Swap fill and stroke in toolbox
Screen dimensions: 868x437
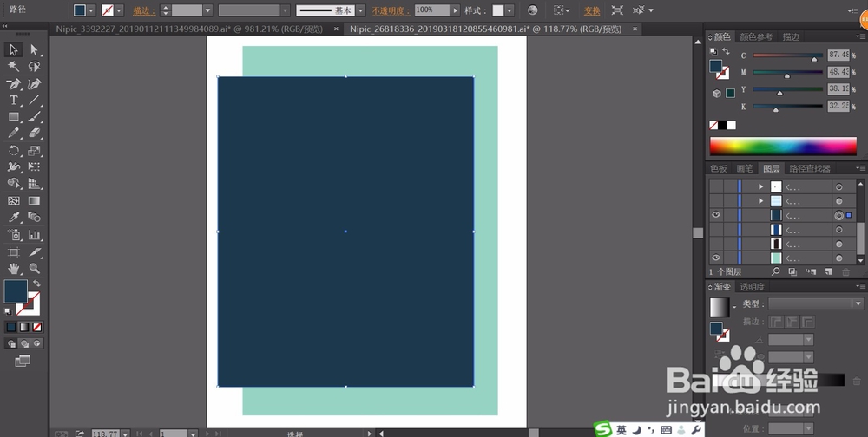[36, 284]
